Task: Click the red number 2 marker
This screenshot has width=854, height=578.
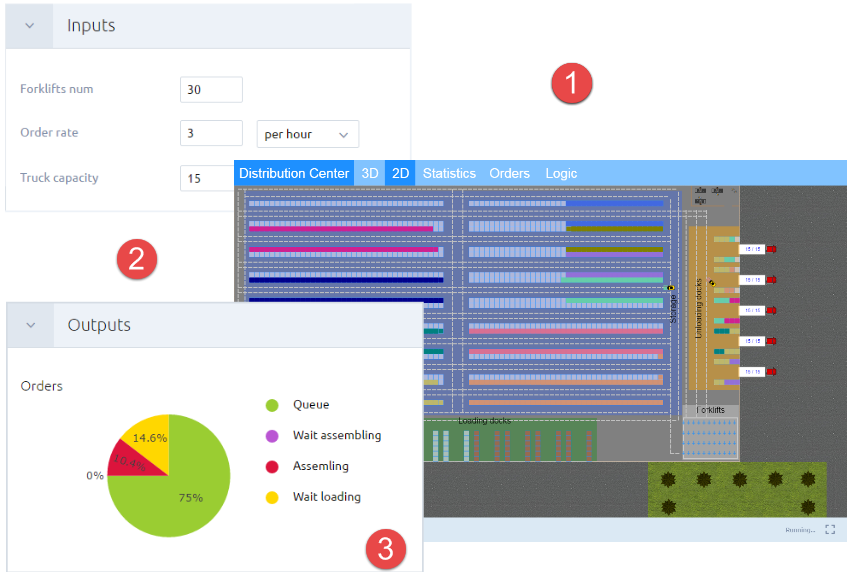Action: click(x=136, y=259)
